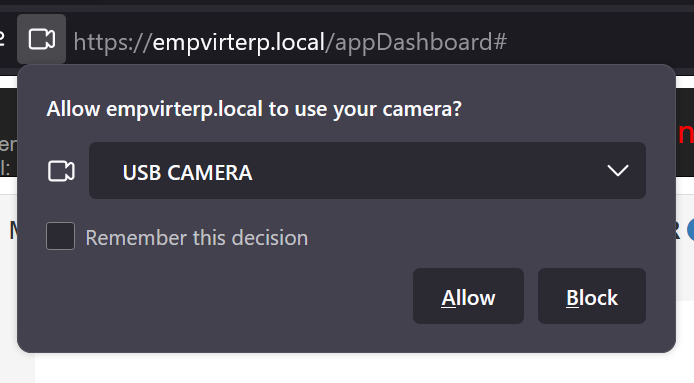Viewport: 694px width, 383px height.
Task: Click the chevron arrow in camera selector
Action: coord(617,170)
